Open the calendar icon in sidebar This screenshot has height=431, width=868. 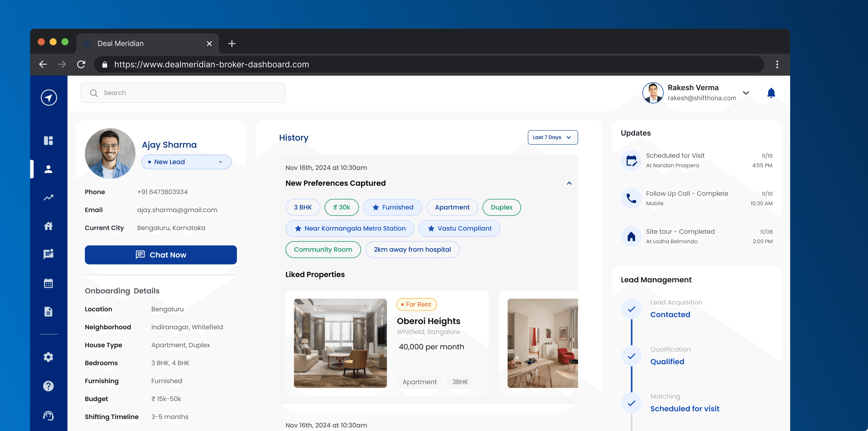click(x=49, y=283)
